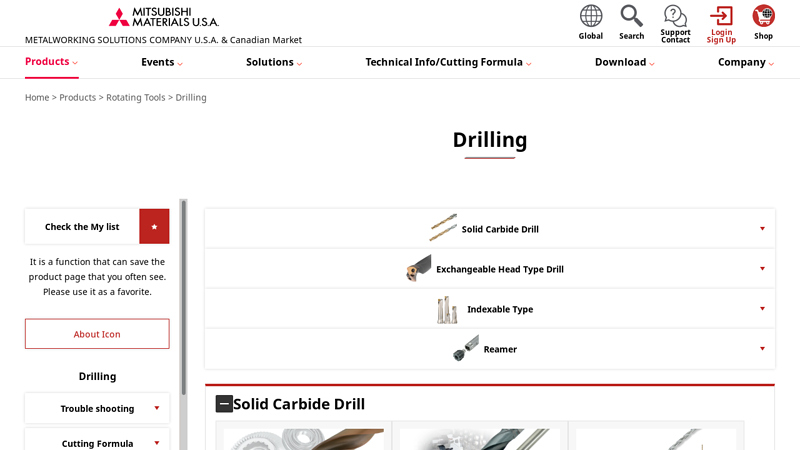Open the Global language globe icon
The height and width of the screenshot is (450, 800).
591,16
